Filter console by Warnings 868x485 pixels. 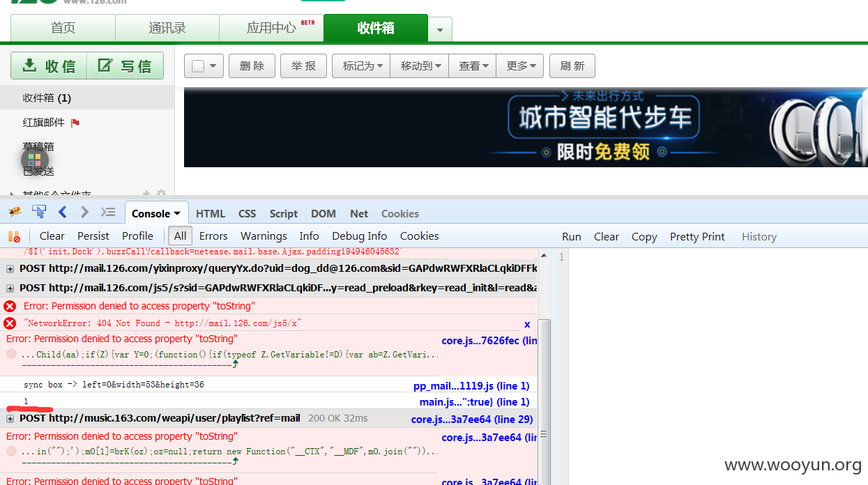[264, 236]
